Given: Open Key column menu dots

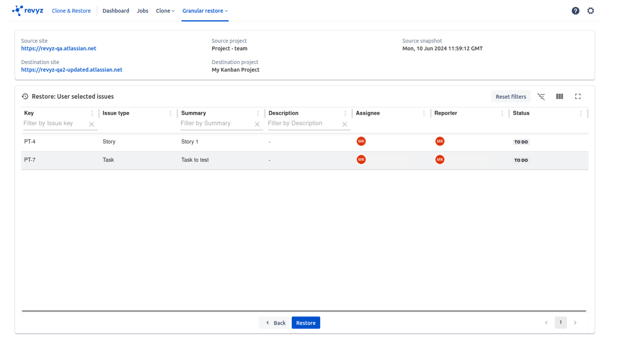Looking at the screenshot, I should [92, 113].
